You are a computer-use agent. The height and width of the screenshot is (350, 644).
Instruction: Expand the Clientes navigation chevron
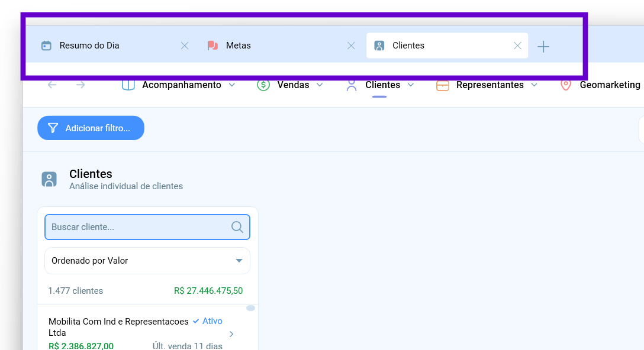(x=411, y=85)
